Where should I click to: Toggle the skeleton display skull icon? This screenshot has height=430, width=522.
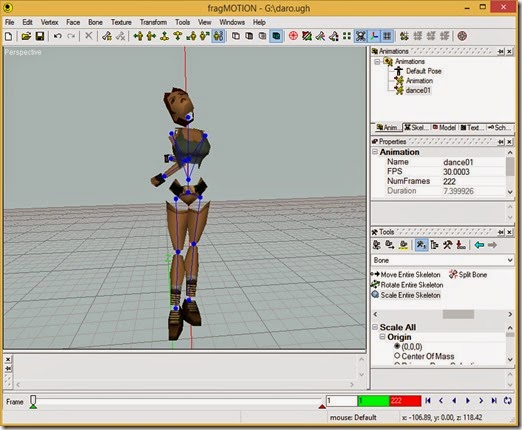point(361,36)
